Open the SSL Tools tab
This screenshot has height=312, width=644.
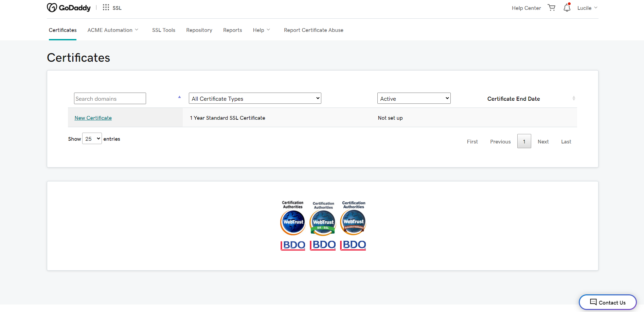[x=164, y=30]
